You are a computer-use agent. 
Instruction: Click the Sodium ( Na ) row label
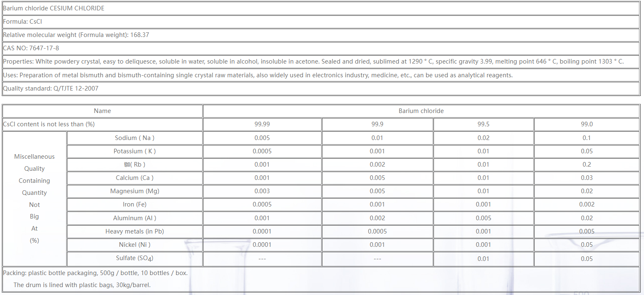(x=135, y=138)
